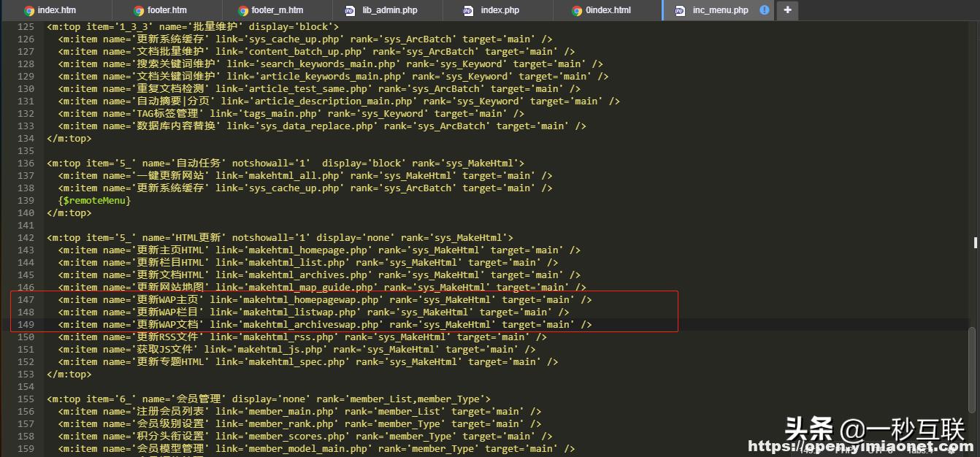Click the line with name='HTML更新'
Viewport: 980px width, 457px height.
click(x=280, y=237)
